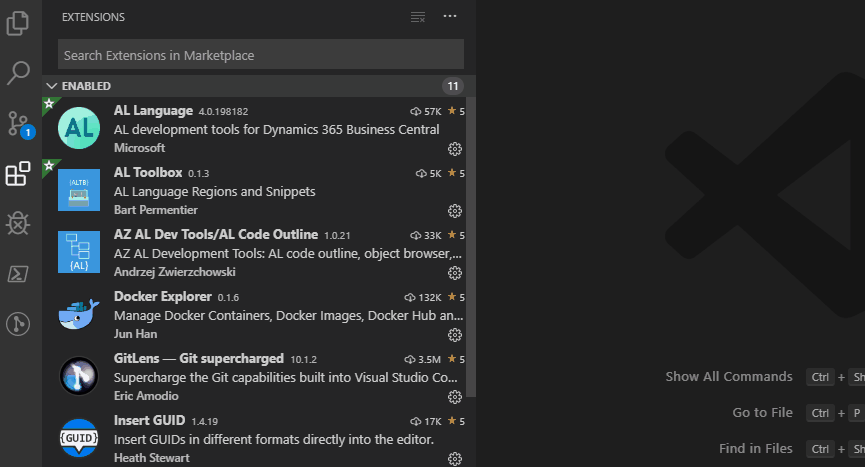865x467 pixels.
Task: Select the GitLens extension logo
Action: click(79, 376)
